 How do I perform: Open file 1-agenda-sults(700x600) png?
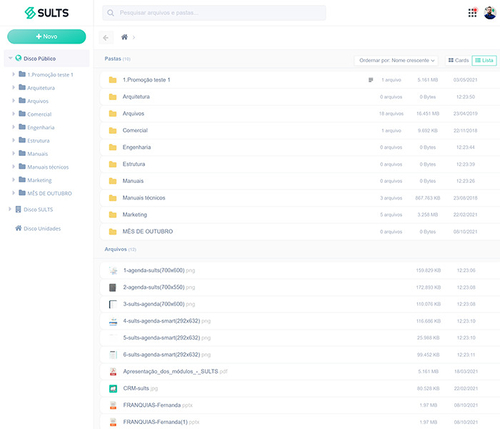(300, 271)
